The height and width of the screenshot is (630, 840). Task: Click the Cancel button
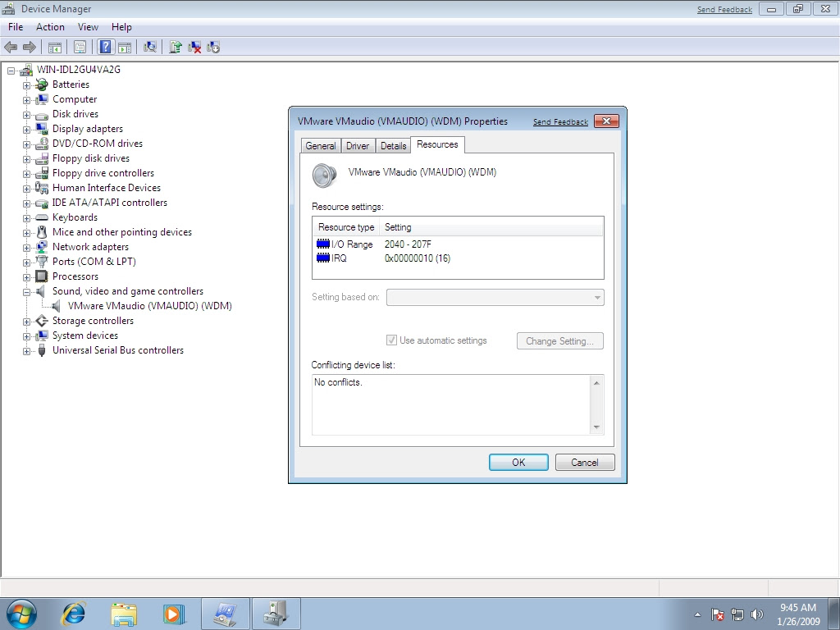pyautogui.click(x=584, y=463)
